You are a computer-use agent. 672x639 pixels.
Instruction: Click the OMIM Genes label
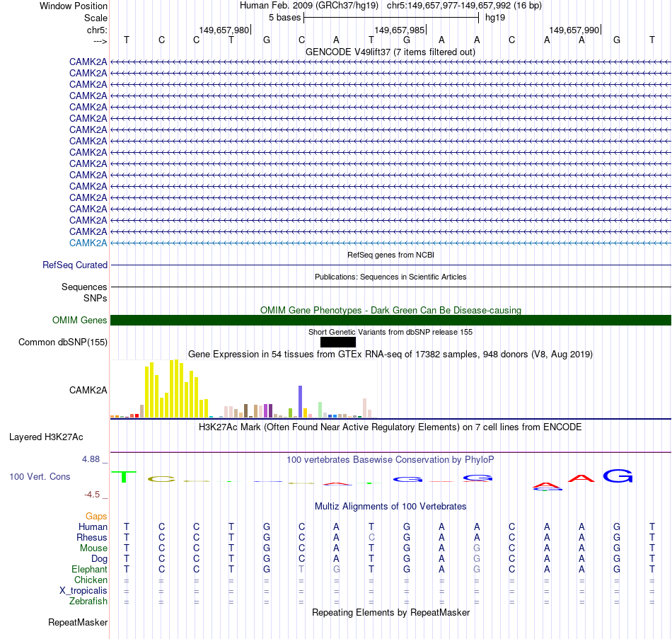(x=79, y=320)
